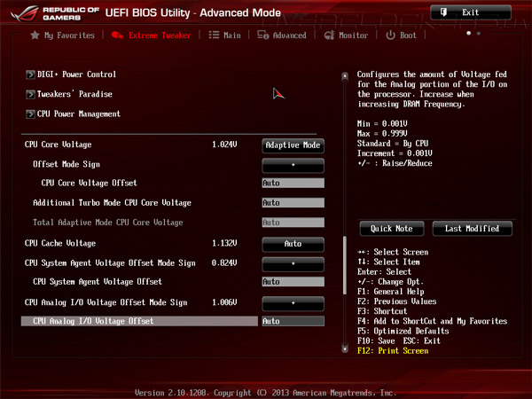Toggle CPU Analog I/O Voltage Offset Mode Sign

[293, 303]
